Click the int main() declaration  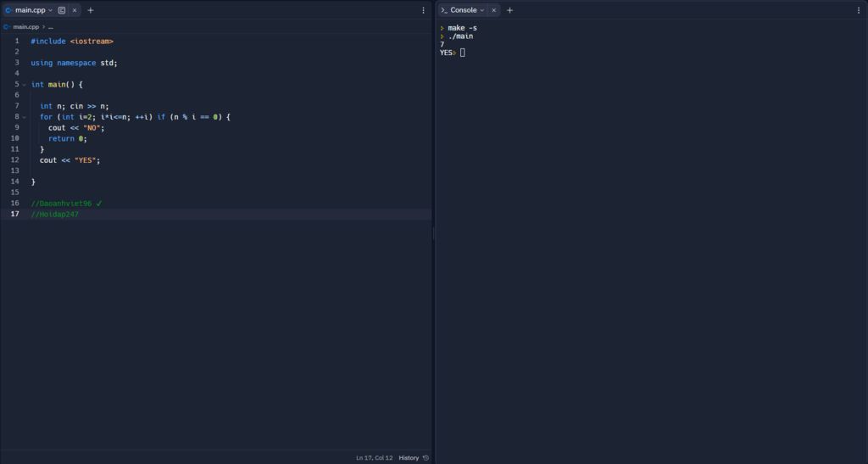57,84
